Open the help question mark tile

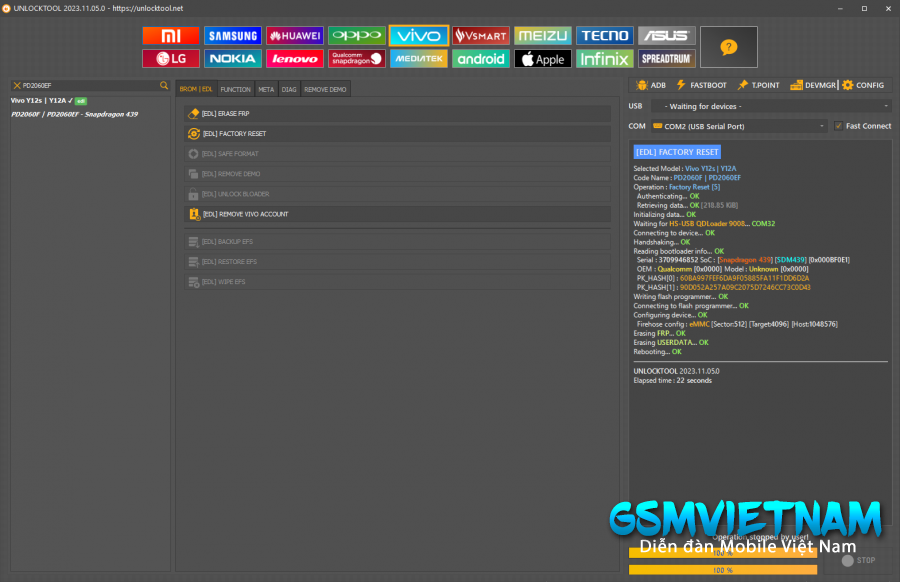(x=728, y=47)
